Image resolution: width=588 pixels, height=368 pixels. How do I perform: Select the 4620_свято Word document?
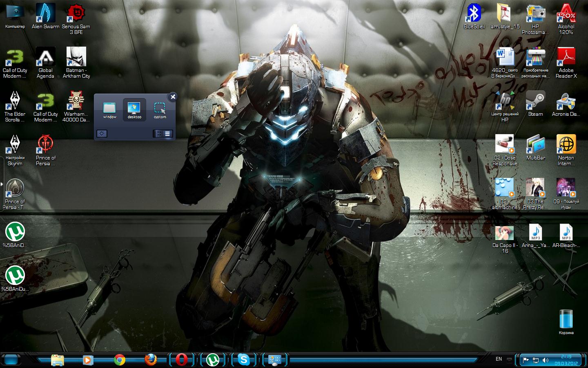pyautogui.click(x=505, y=63)
